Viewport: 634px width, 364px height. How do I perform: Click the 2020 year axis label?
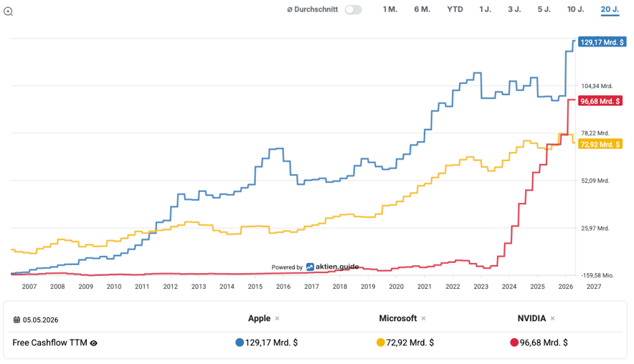396,287
